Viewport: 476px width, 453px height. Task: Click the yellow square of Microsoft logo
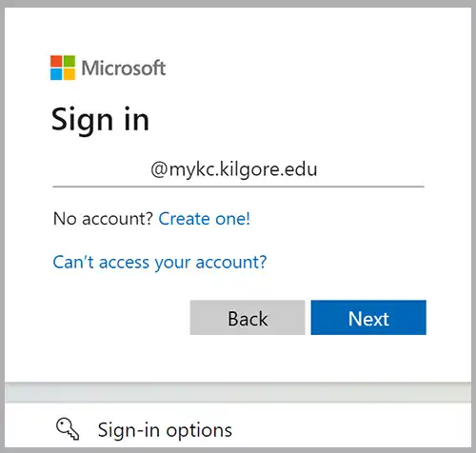[x=69, y=74]
